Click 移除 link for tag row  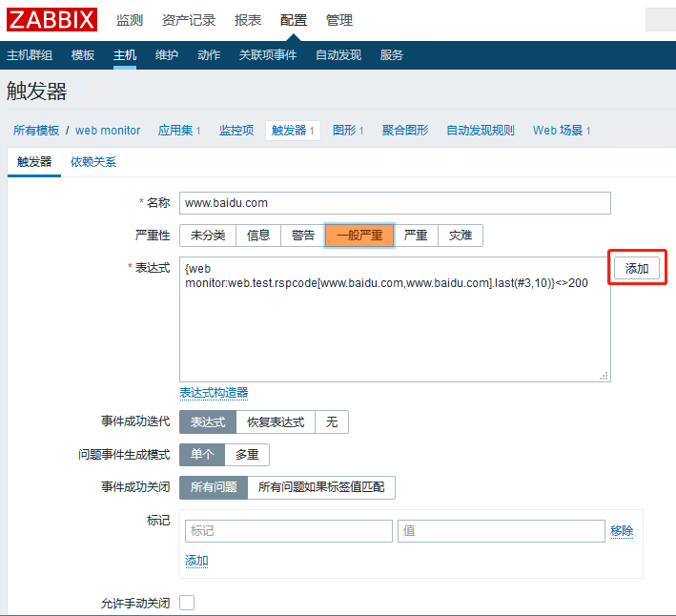coord(622,531)
